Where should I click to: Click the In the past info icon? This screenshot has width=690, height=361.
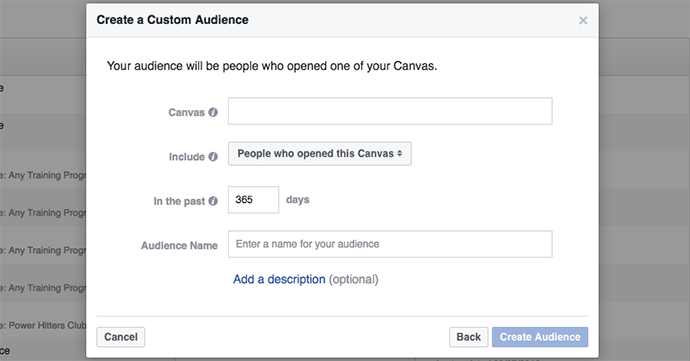pos(213,201)
